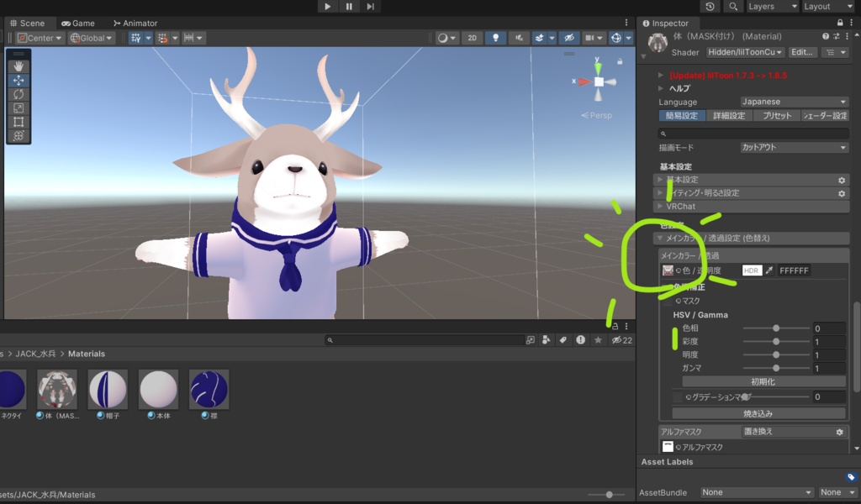Expand the ヘルプ foldout
This screenshot has width=861, height=504.
[661, 88]
